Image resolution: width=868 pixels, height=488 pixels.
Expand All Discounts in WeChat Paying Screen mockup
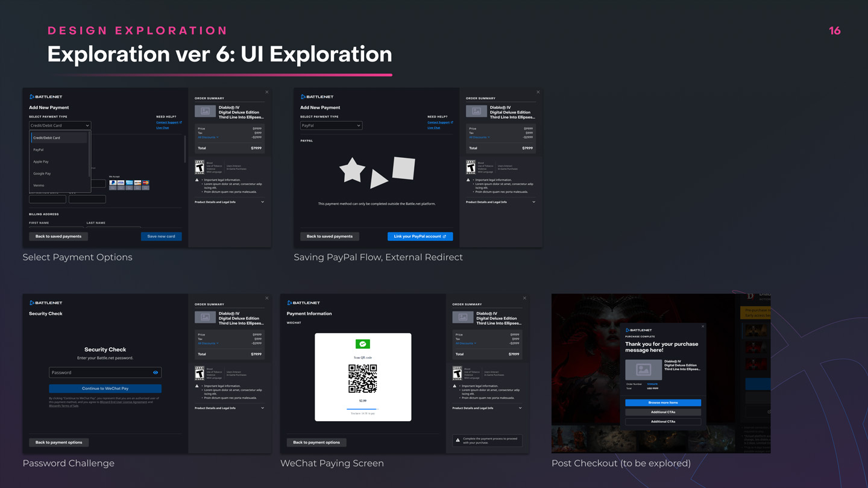[x=465, y=343]
